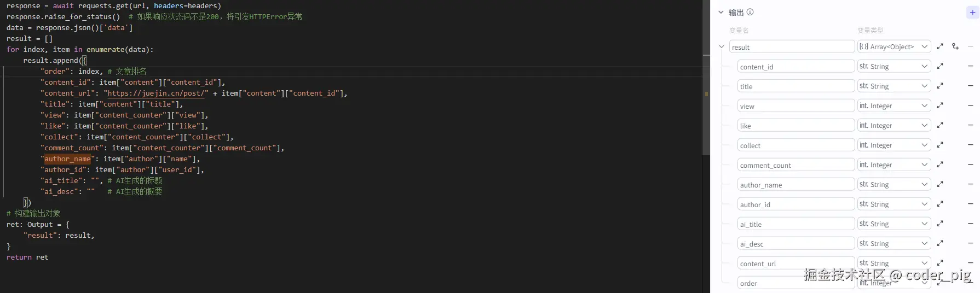980x293 pixels.
Task: Expand the description for result row
Action: pyautogui.click(x=940, y=46)
